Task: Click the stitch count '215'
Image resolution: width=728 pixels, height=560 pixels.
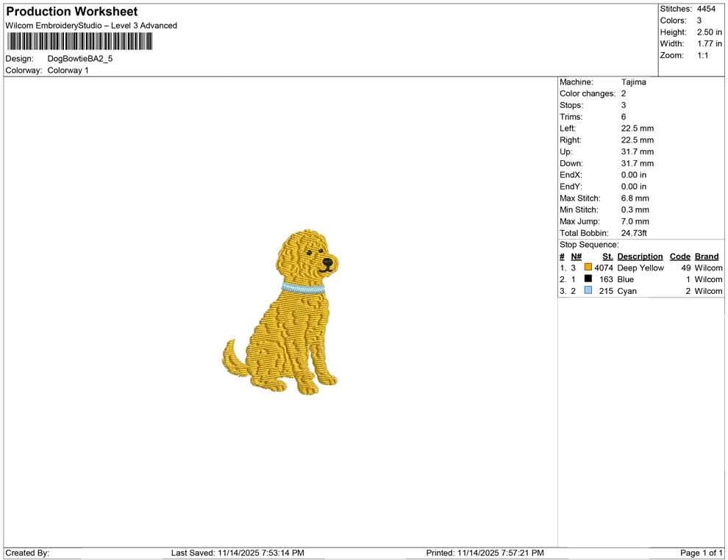Action: [607, 291]
